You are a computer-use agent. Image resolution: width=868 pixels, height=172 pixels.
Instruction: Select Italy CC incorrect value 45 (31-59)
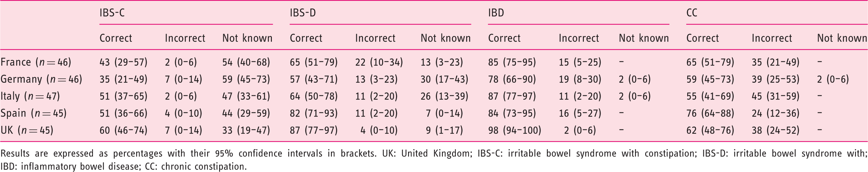(776, 96)
